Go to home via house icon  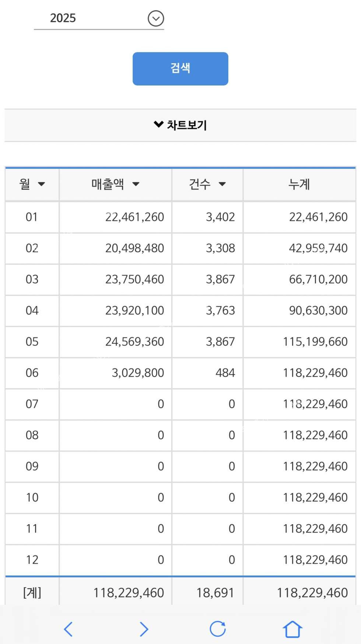click(292, 629)
